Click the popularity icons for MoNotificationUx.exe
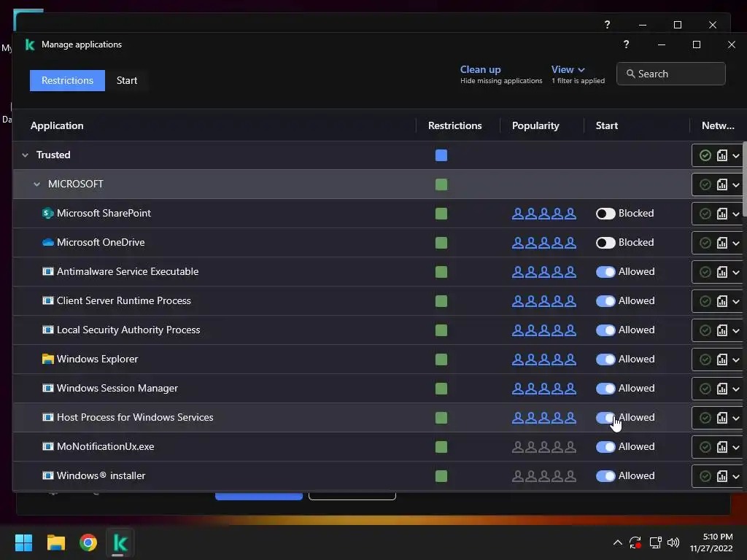This screenshot has height=560, width=747. coord(544,447)
